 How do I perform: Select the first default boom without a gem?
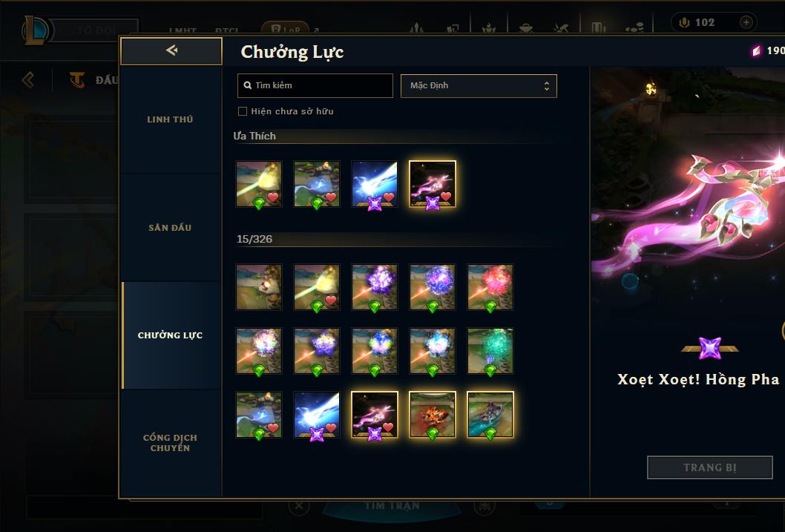(x=259, y=287)
